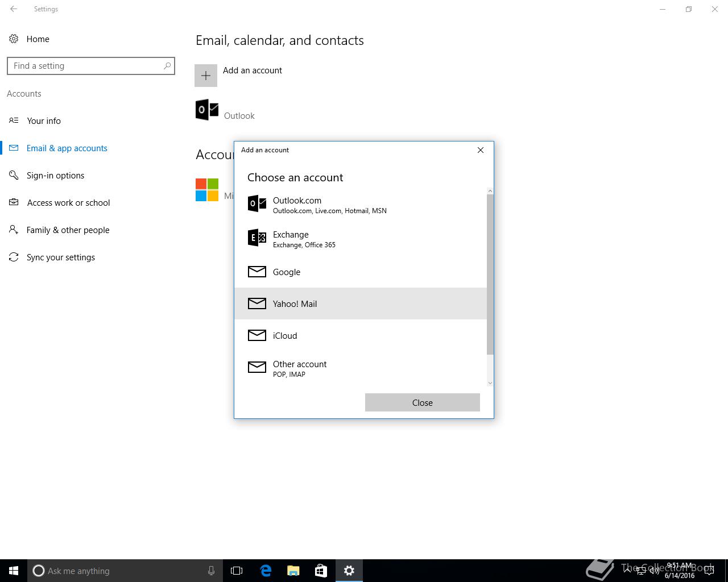Click the Family & other people icon

click(x=14, y=230)
